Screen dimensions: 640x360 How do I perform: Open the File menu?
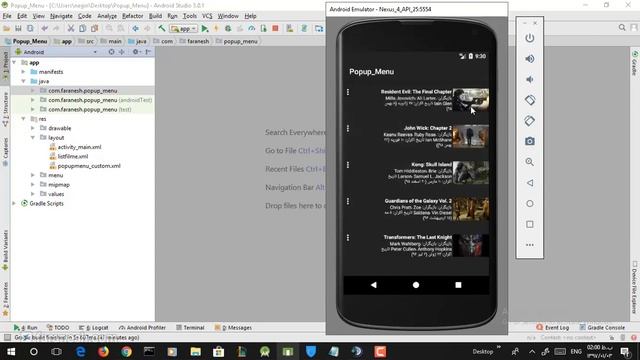pyautogui.click(x=7, y=16)
